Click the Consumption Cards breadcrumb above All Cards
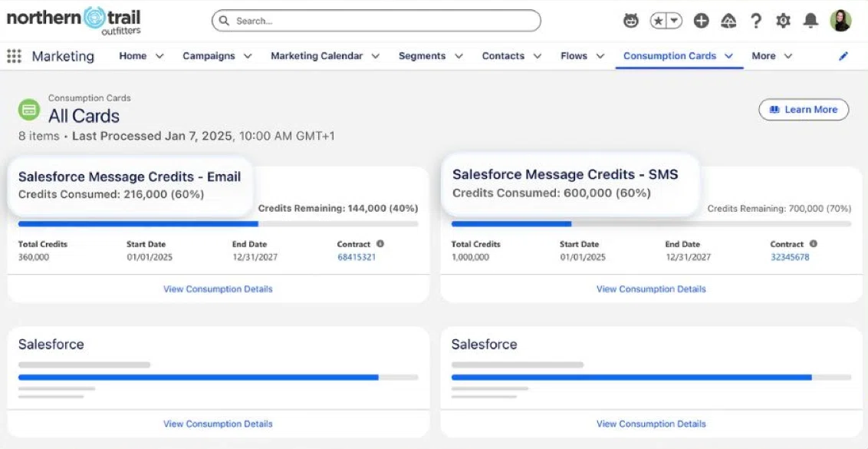Viewport: 868px width, 449px height. [90, 98]
